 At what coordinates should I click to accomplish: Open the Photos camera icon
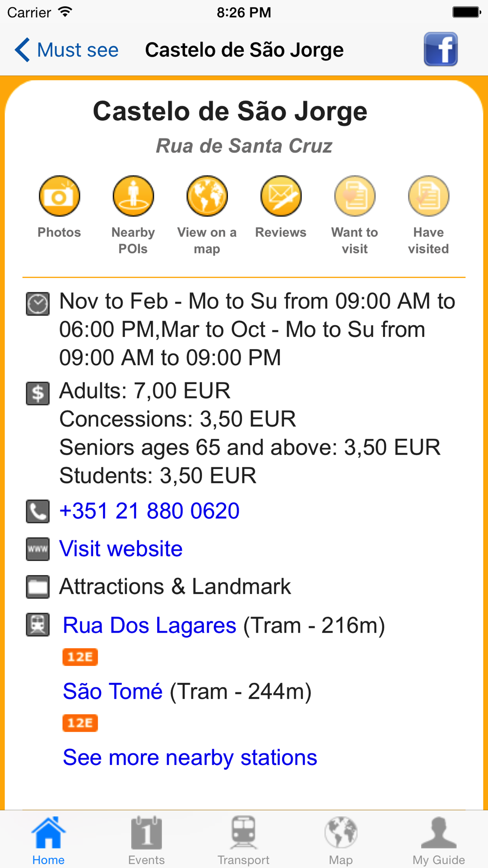(60, 196)
